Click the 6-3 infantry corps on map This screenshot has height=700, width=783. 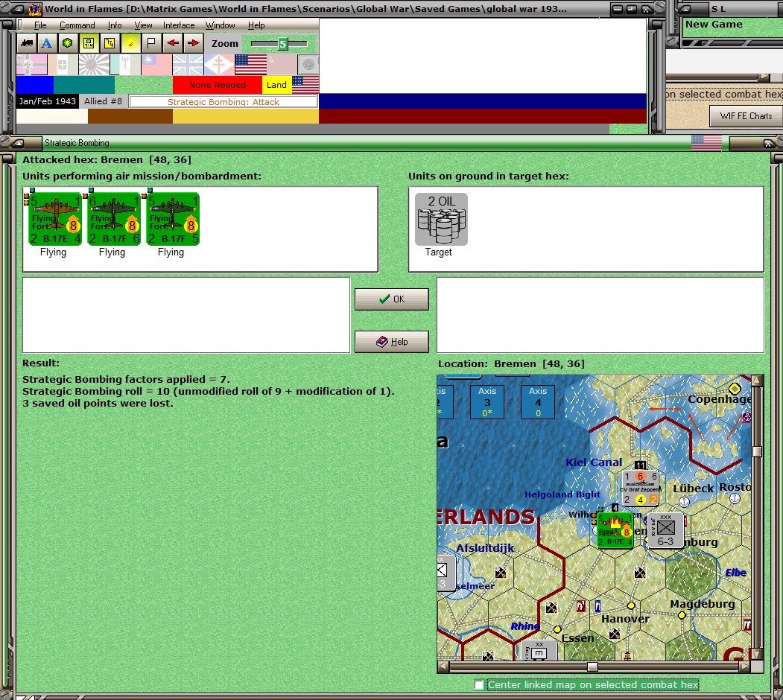pyautogui.click(x=665, y=531)
